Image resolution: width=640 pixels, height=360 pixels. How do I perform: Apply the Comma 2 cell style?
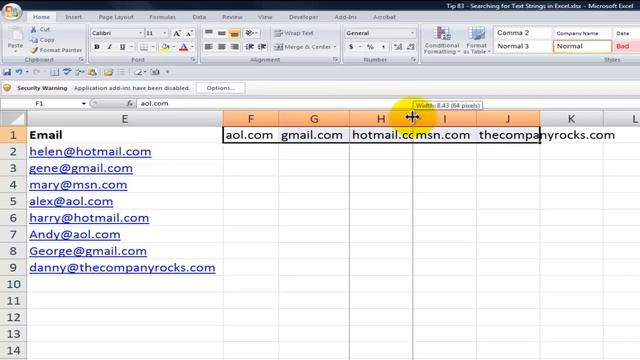pos(523,33)
